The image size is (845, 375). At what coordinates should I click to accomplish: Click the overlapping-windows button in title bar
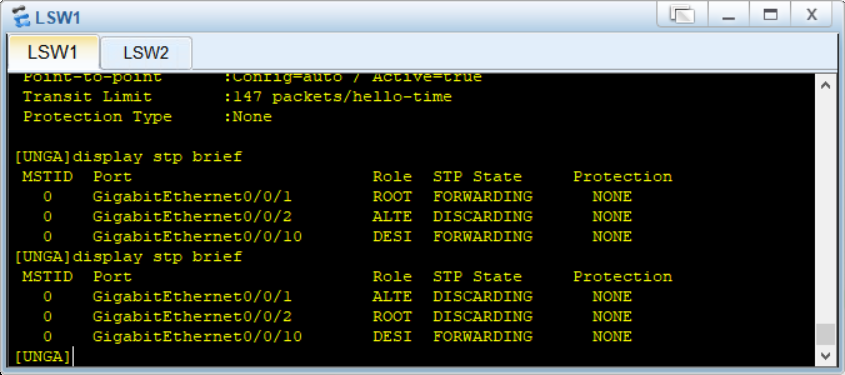coord(682,15)
